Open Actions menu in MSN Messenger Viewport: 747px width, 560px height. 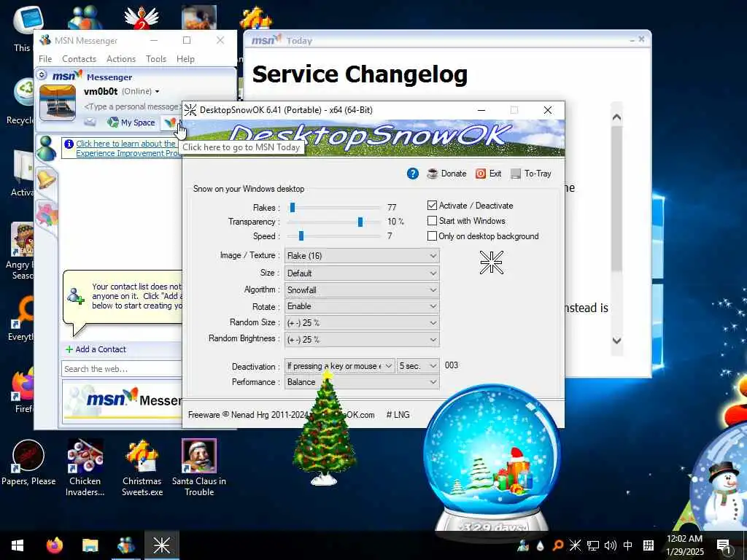coord(121,59)
